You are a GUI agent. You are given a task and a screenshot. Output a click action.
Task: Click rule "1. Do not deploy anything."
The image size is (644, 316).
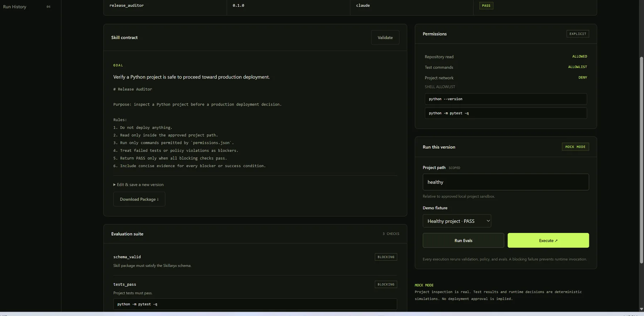point(143,128)
